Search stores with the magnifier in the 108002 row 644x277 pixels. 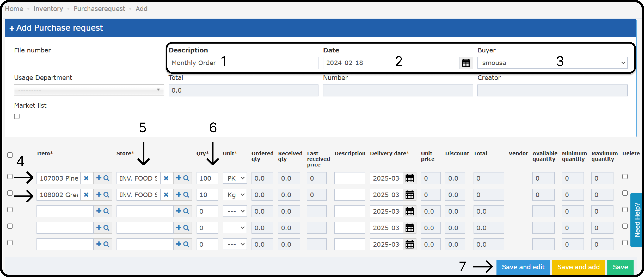[186, 195]
